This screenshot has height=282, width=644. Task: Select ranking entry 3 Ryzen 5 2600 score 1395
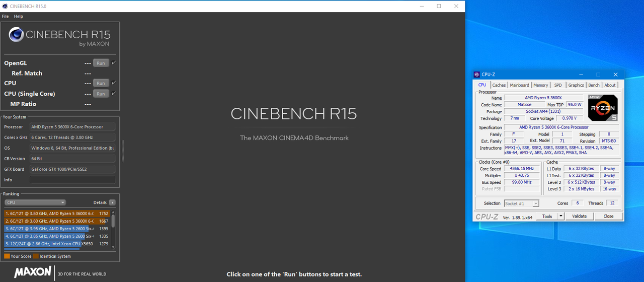[x=57, y=229]
